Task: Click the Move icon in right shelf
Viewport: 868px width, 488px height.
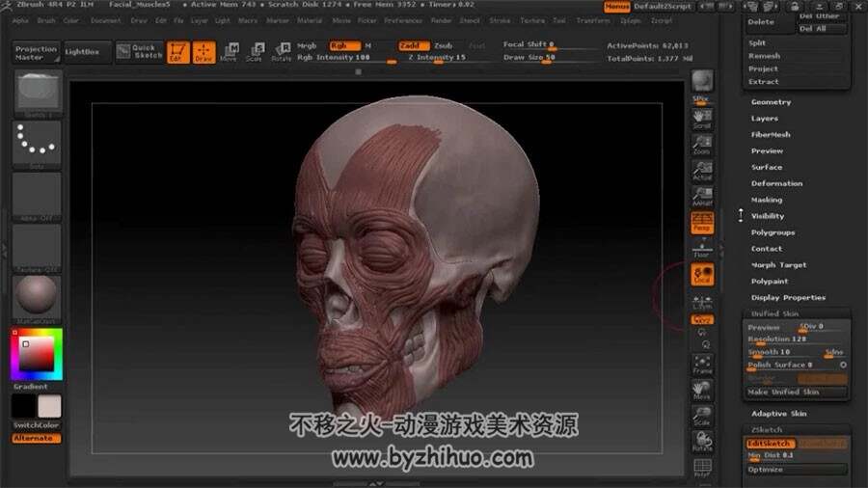Action: [702, 390]
